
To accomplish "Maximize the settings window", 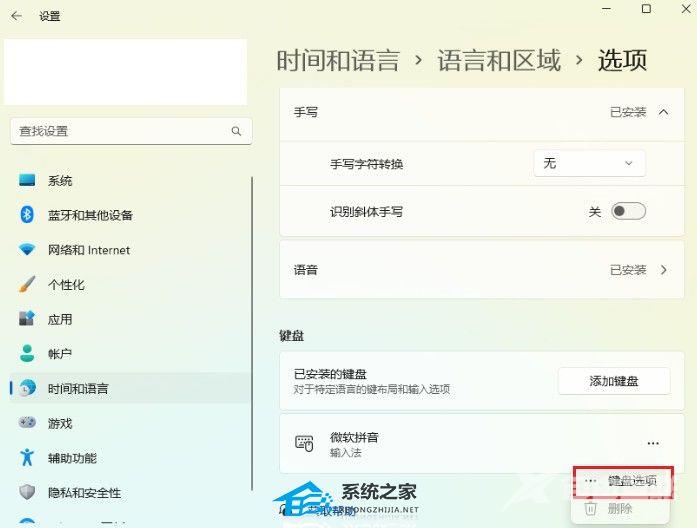I will [646, 8].
